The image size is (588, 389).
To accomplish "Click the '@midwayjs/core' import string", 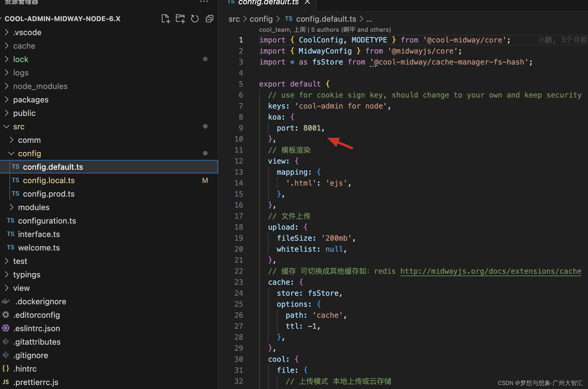I will click(423, 51).
